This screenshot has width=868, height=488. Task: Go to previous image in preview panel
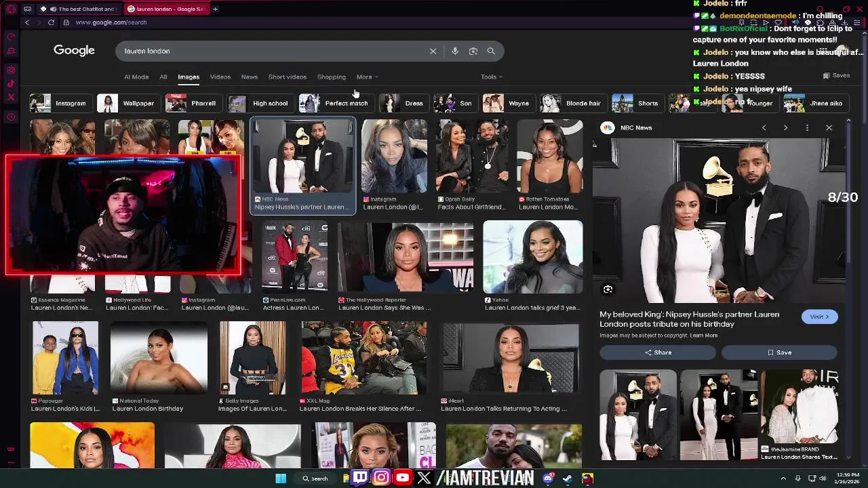(x=764, y=127)
